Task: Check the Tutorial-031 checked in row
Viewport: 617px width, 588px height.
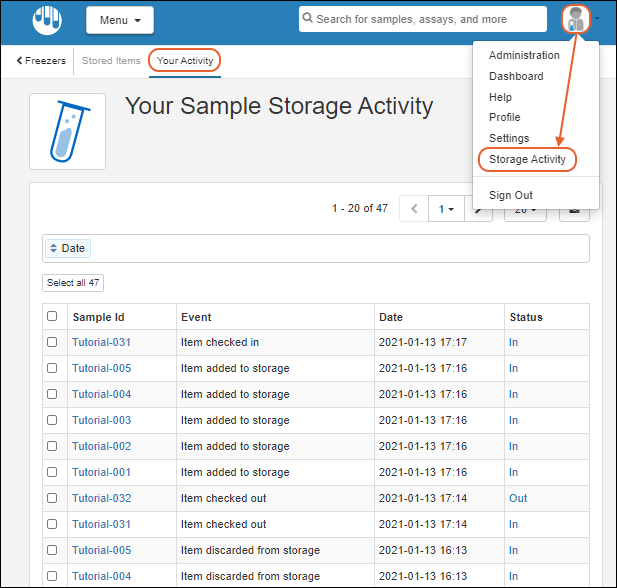Action: 52,342
